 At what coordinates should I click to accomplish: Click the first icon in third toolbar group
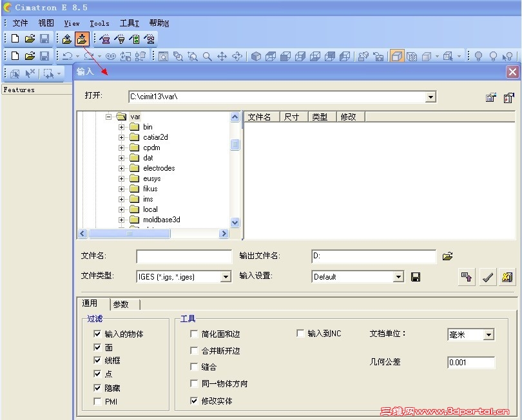pyautogui.click(x=104, y=39)
